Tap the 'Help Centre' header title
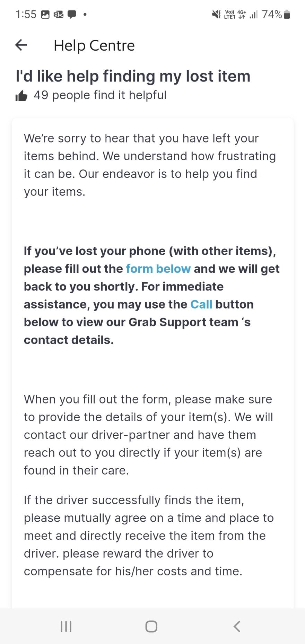This screenshot has height=644, width=305. click(x=94, y=45)
